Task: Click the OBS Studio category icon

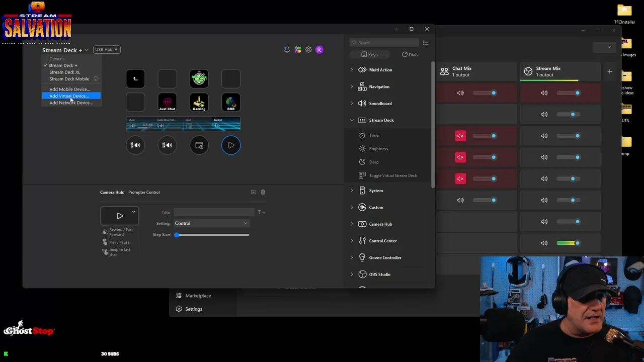Action: coord(362,275)
